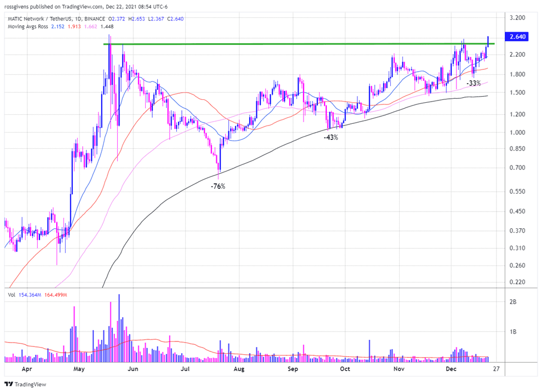Click the Jul label on time axis
542x392 pixels.
tap(185, 369)
